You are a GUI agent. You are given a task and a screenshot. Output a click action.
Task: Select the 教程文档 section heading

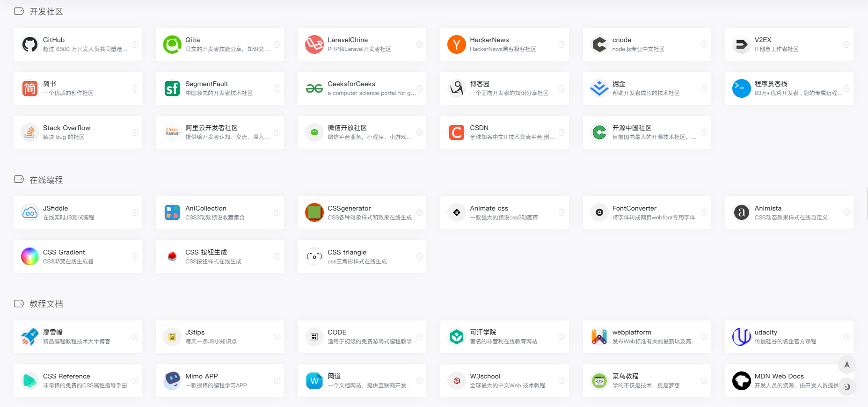click(46, 304)
